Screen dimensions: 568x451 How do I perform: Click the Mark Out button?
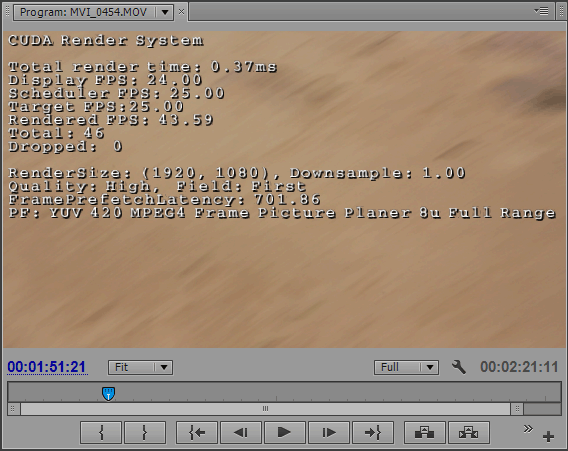point(145,433)
